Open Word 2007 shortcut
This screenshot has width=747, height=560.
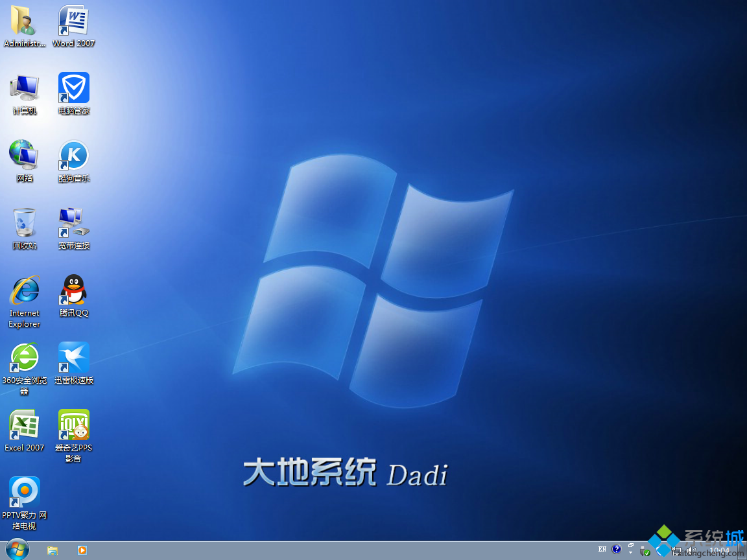(x=73, y=26)
